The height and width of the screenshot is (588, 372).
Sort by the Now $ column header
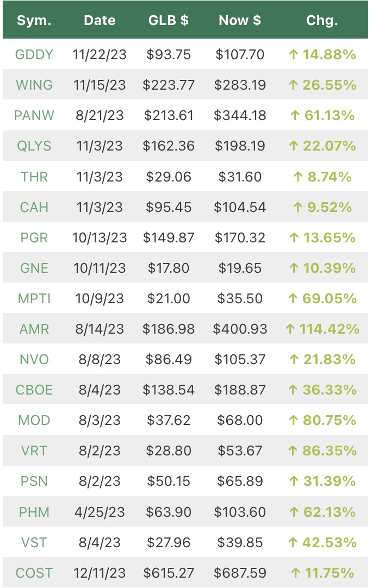point(240,20)
